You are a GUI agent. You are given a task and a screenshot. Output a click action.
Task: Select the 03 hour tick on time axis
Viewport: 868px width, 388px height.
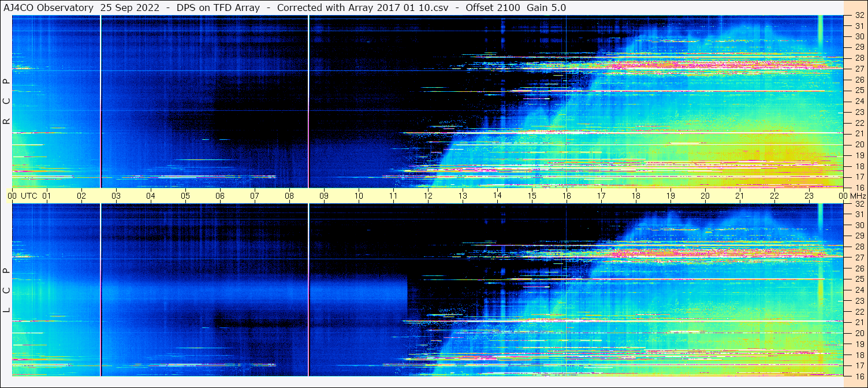pyautogui.click(x=116, y=196)
